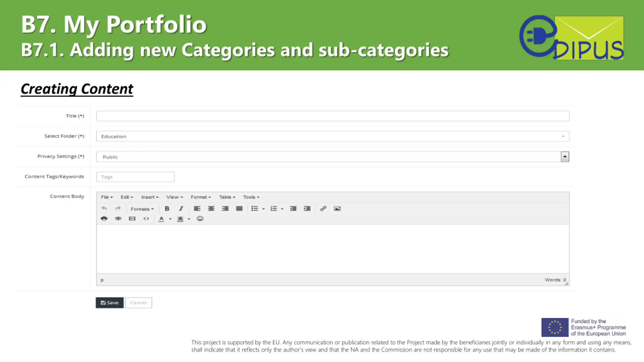Click the Save button
The height and width of the screenshot is (362, 644).
click(110, 303)
